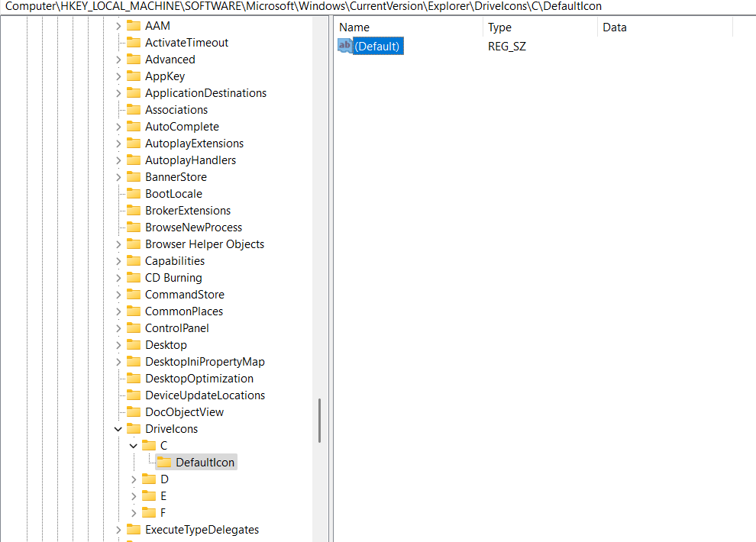Click the Desktop key folder icon
The image size is (756, 542).
tap(134, 345)
